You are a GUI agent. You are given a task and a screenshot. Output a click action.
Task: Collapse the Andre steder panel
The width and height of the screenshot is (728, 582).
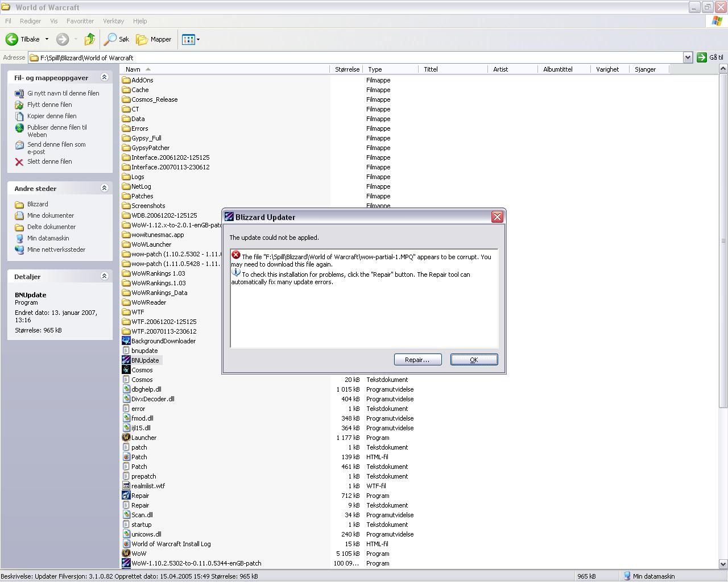pyautogui.click(x=104, y=188)
